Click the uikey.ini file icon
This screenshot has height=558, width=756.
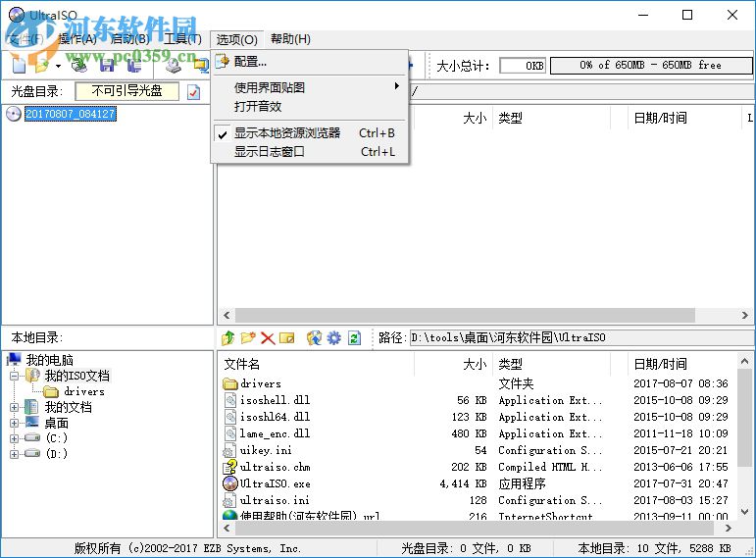229,450
